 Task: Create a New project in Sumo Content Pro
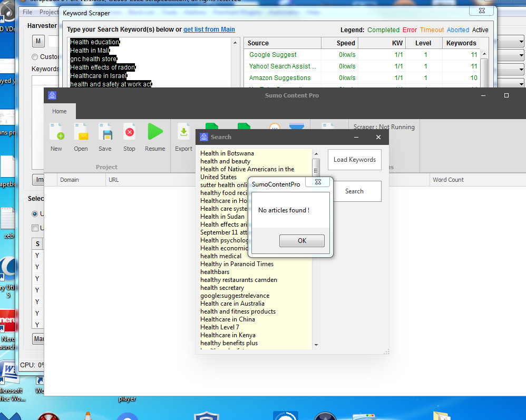[x=56, y=137]
